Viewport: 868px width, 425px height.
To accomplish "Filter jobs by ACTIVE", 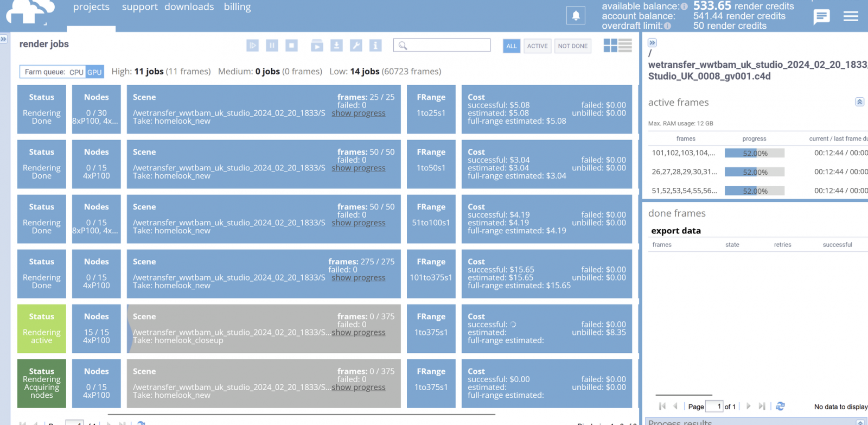I will point(537,46).
